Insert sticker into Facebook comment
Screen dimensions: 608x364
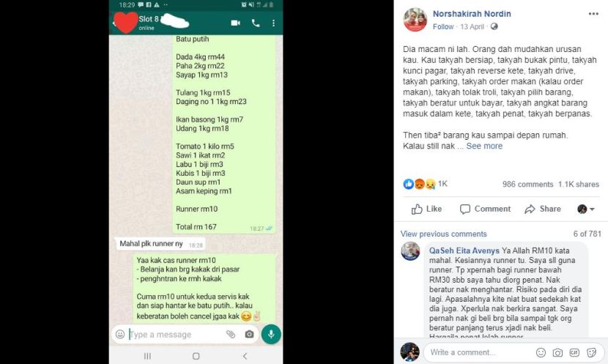pyautogui.click(x=591, y=352)
